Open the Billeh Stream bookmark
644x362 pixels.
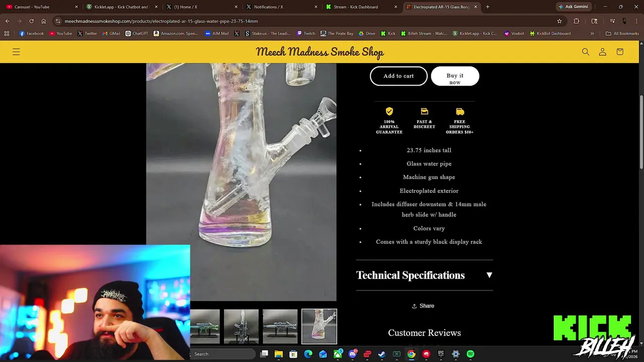424,34
